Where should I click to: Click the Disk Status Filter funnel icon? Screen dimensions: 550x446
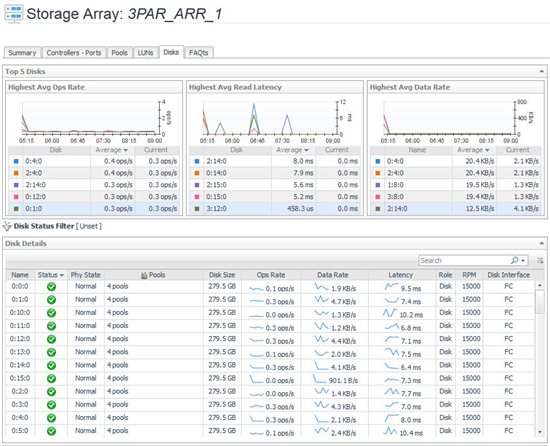[x=7, y=226]
